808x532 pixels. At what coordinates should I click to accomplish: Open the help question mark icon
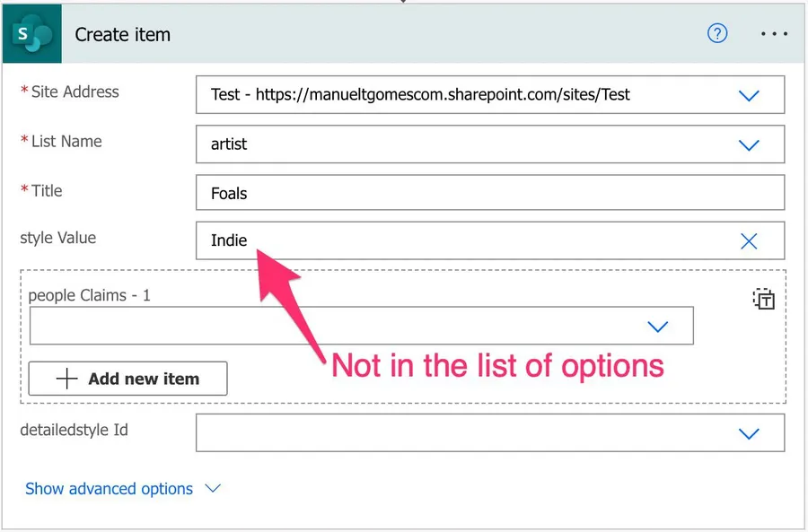[717, 34]
